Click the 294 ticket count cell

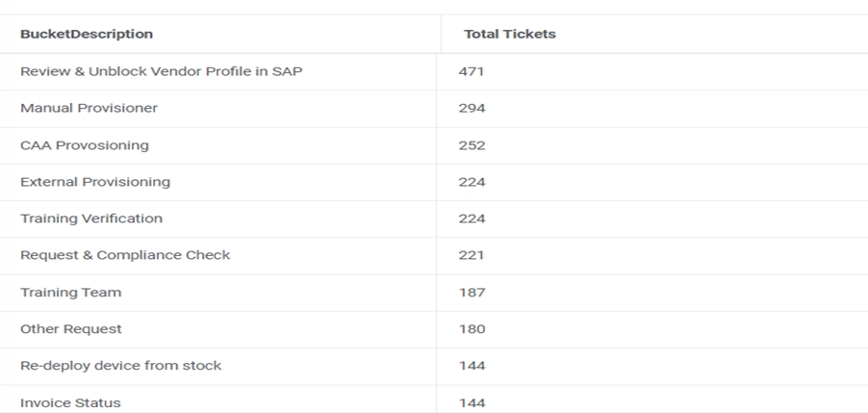pyautogui.click(x=472, y=109)
